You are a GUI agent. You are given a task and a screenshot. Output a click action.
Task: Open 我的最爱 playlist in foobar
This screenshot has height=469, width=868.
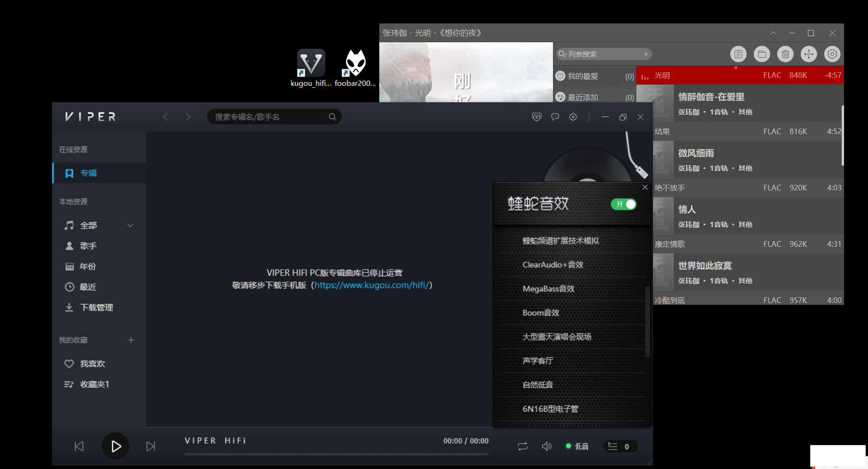(595, 76)
